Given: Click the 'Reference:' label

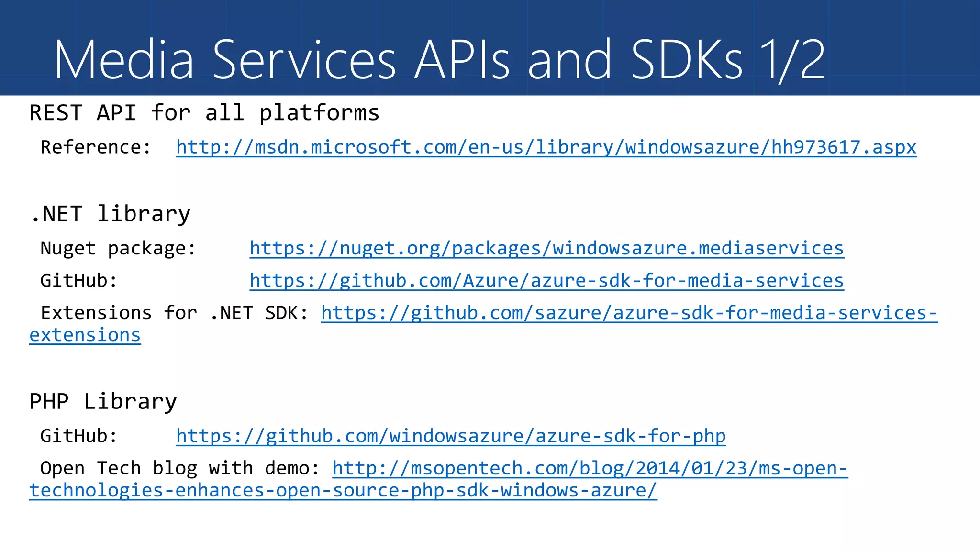Looking at the screenshot, I should pos(96,147).
